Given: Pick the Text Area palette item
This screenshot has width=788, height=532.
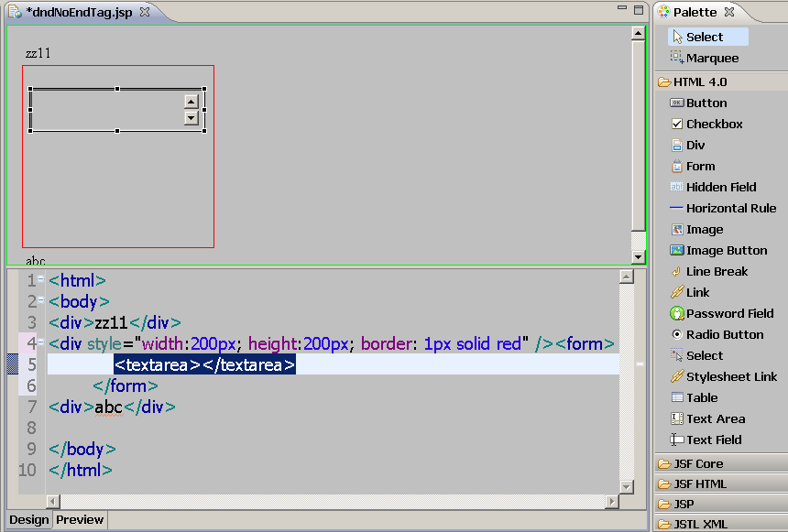Looking at the screenshot, I should coord(708,419).
